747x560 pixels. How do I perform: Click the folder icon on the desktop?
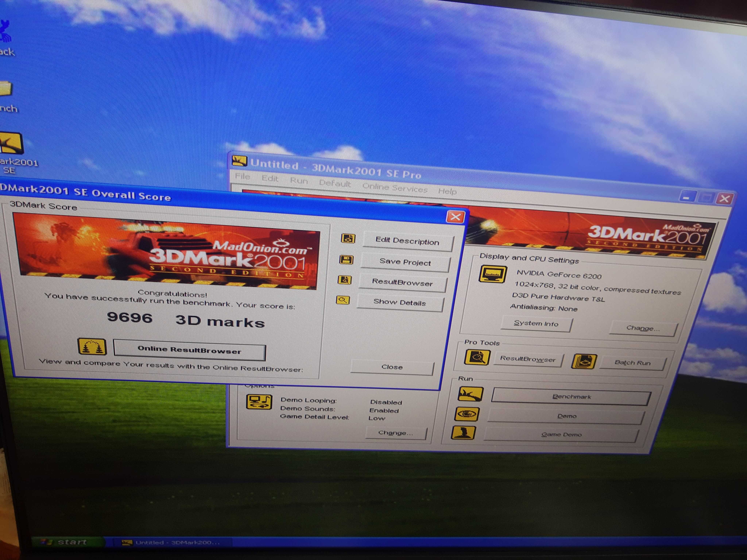coord(6,88)
